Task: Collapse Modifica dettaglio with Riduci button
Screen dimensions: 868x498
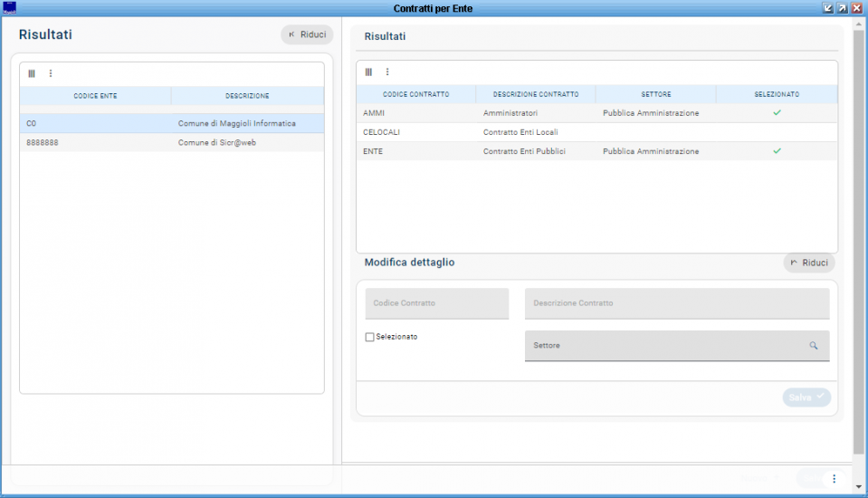Action: 808,263
